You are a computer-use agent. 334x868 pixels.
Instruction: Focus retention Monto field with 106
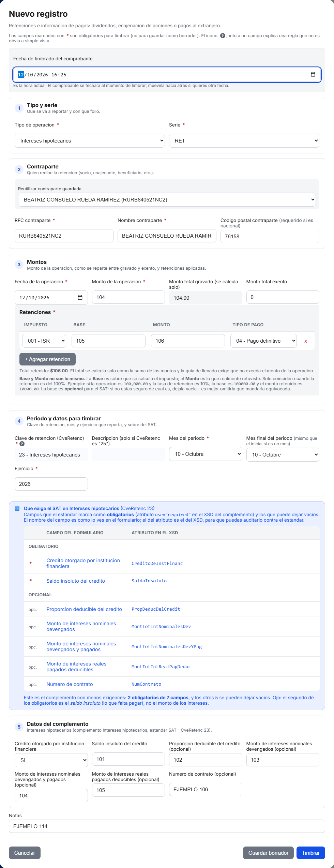point(188,341)
